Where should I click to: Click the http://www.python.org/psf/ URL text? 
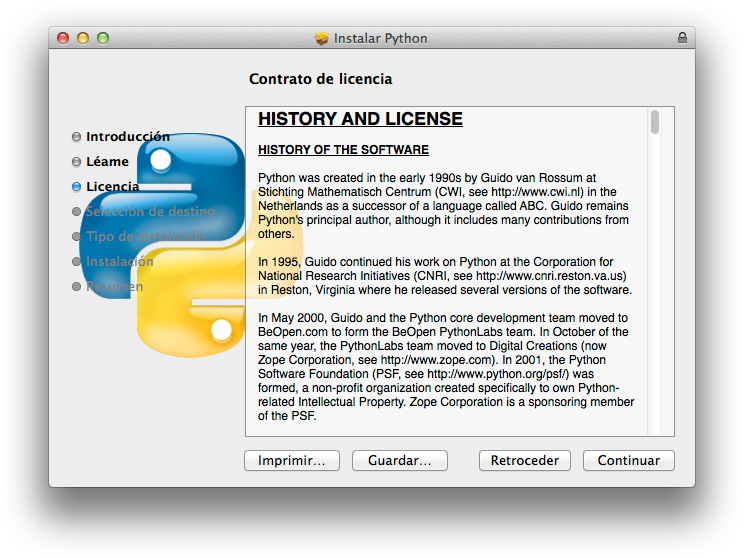click(497, 374)
